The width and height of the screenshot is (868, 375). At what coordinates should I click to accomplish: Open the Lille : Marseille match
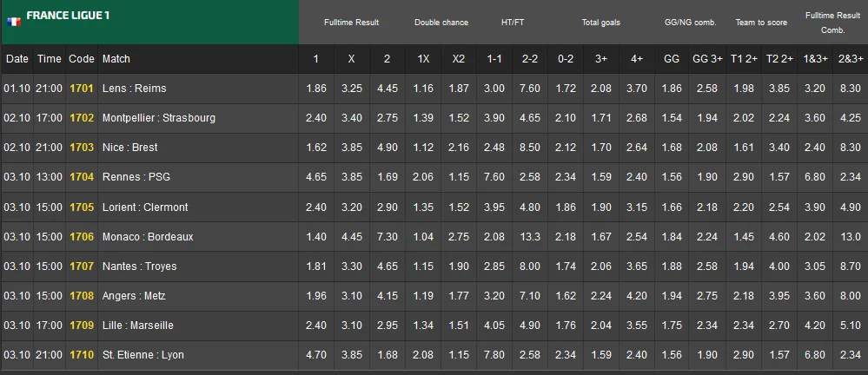coord(137,325)
